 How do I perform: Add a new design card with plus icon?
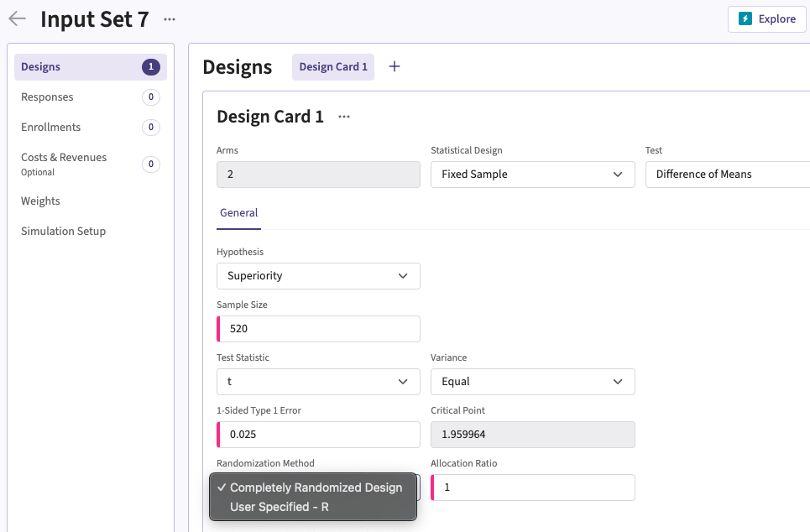[395, 66]
